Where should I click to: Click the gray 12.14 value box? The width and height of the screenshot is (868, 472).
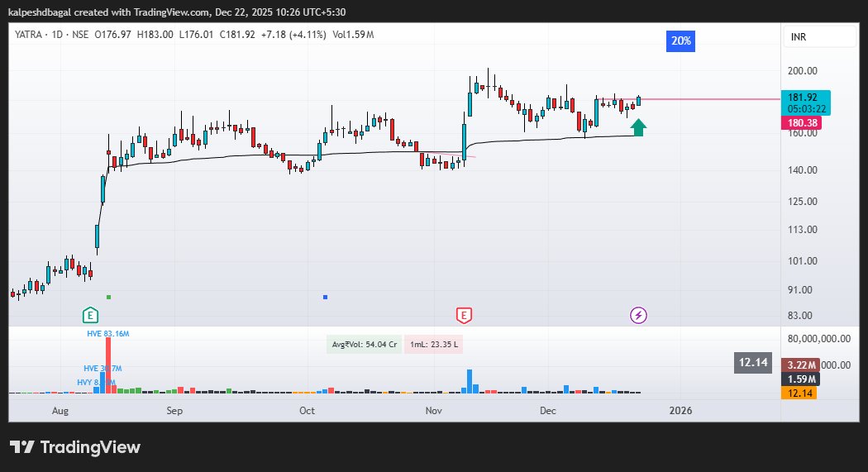pyautogui.click(x=753, y=362)
